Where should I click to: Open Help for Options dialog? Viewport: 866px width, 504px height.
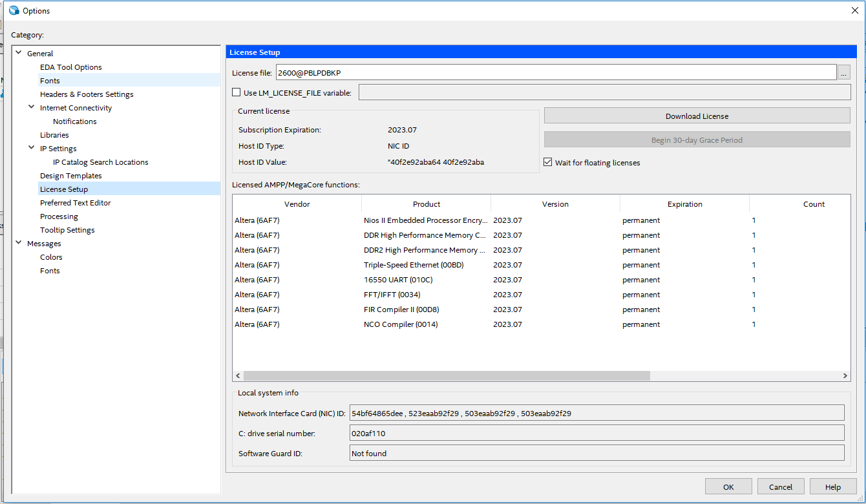coord(833,487)
